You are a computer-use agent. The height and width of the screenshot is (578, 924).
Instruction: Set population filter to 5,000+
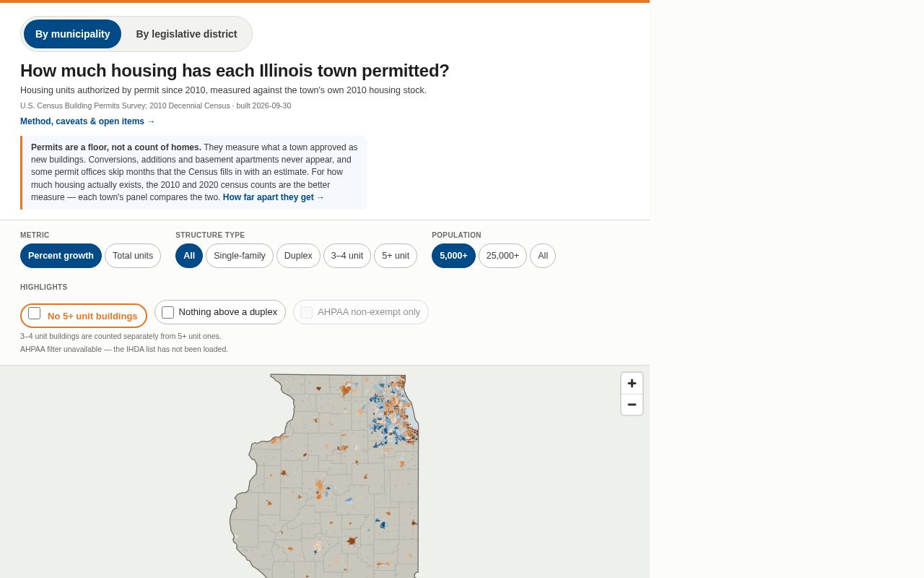point(453,256)
